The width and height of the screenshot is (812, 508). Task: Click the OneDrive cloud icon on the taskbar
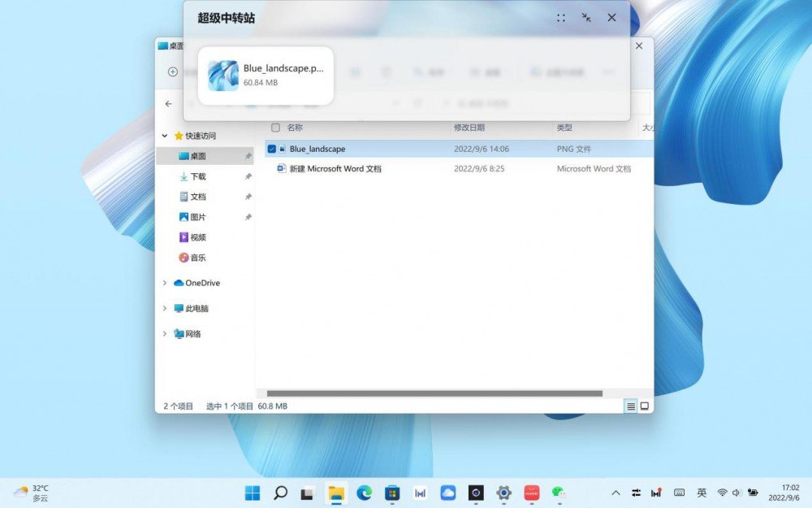click(449, 493)
